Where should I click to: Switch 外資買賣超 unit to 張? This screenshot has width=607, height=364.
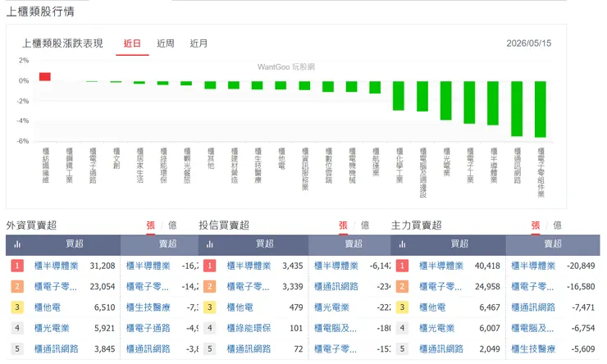coord(151,225)
